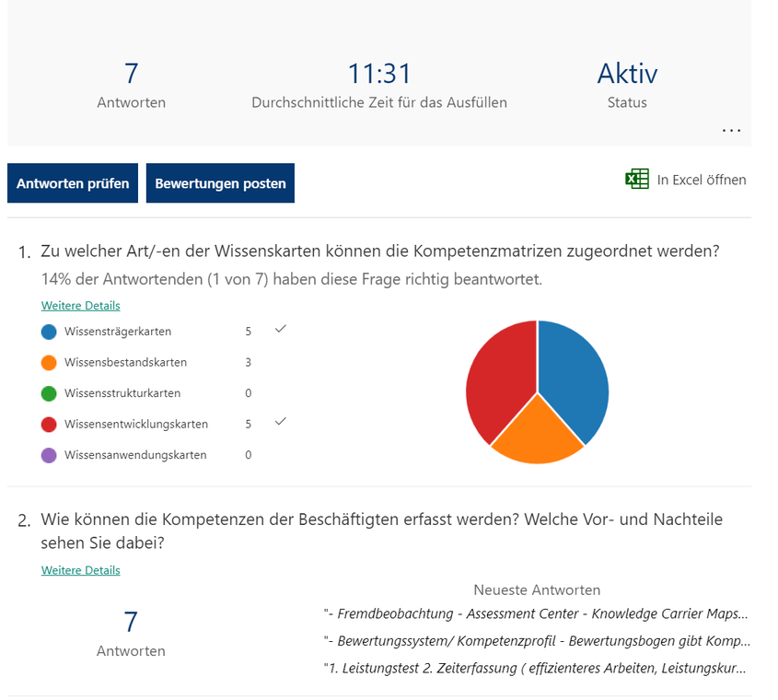This screenshot has height=700, width=778.
Task: Click the Neueste Antworten heading
Action: coord(537,589)
